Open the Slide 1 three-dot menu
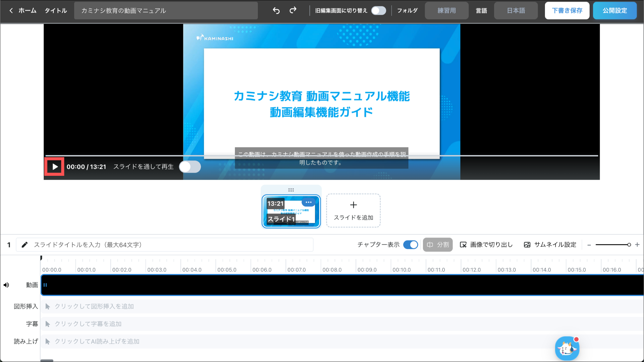The image size is (644, 362). click(308, 202)
